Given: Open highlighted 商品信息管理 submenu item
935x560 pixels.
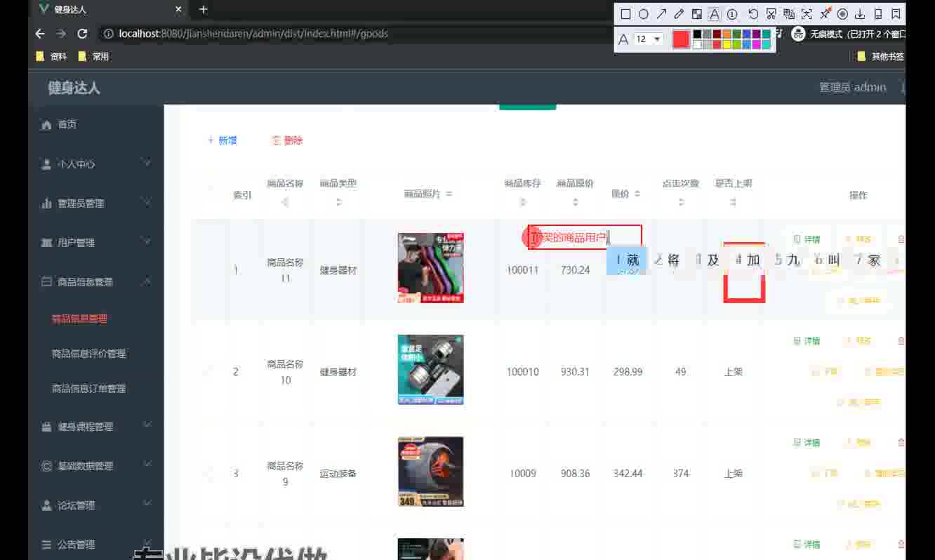Looking at the screenshot, I should pyautogui.click(x=79, y=319).
